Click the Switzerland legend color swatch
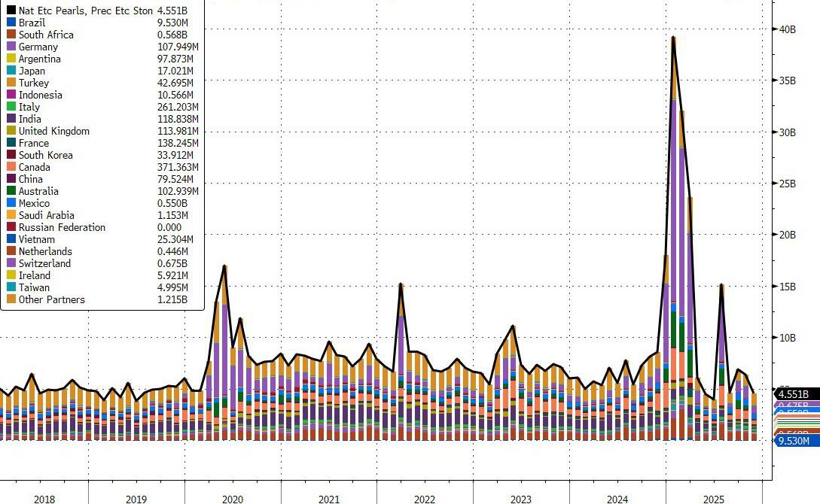 tap(11, 264)
